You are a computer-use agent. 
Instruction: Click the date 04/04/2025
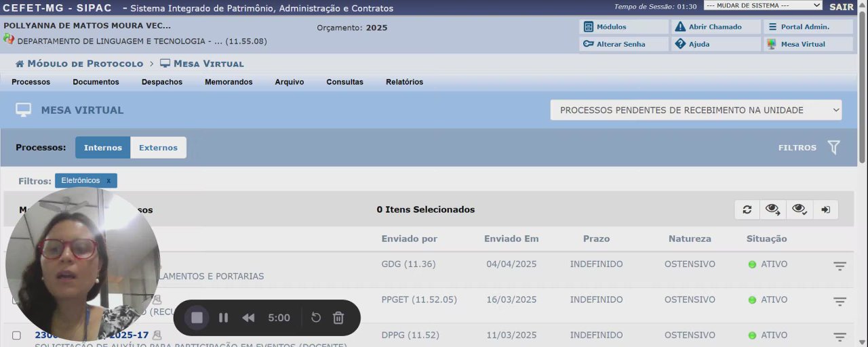pos(511,264)
